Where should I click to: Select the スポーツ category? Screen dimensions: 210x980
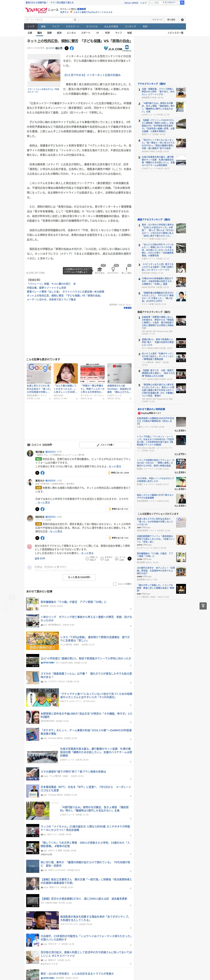click(86, 33)
